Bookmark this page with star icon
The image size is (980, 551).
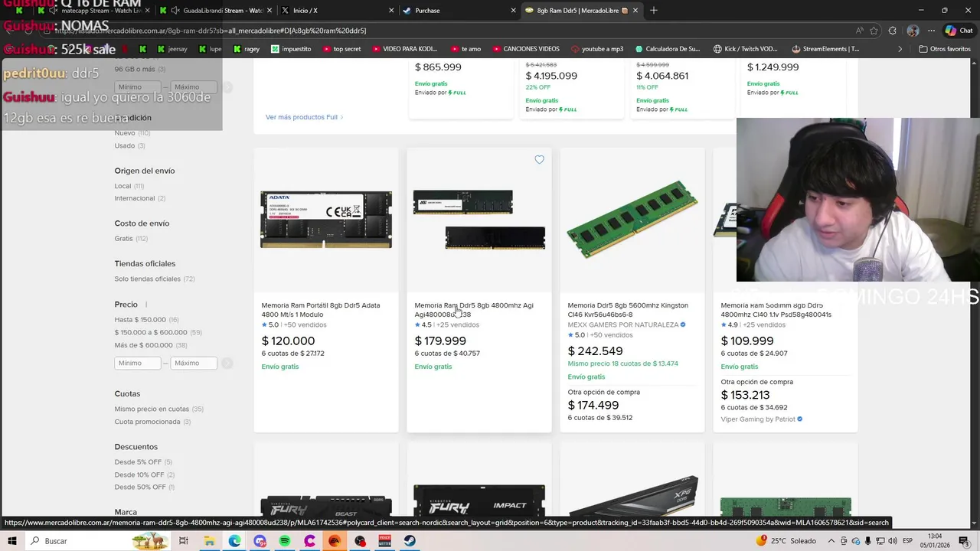pos(874,31)
